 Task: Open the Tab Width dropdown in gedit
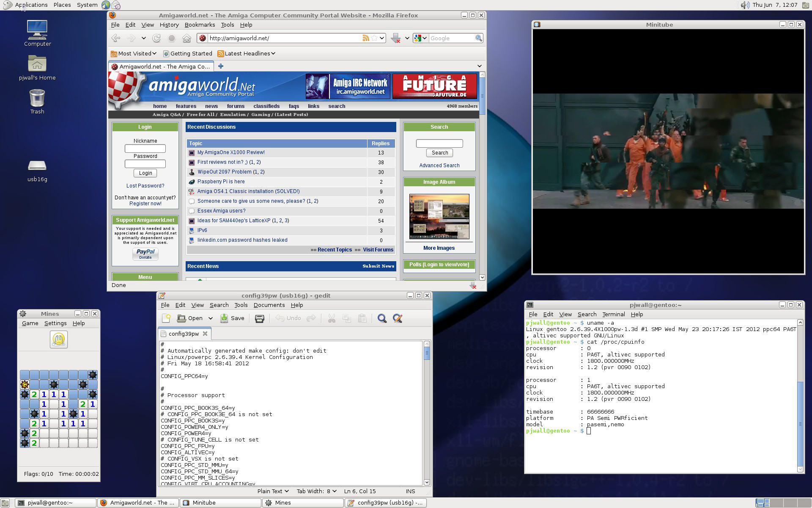(316, 491)
